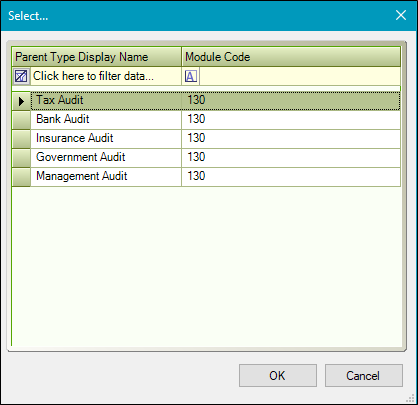
Task: Close the Select dialog window
Action: pos(401,15)
